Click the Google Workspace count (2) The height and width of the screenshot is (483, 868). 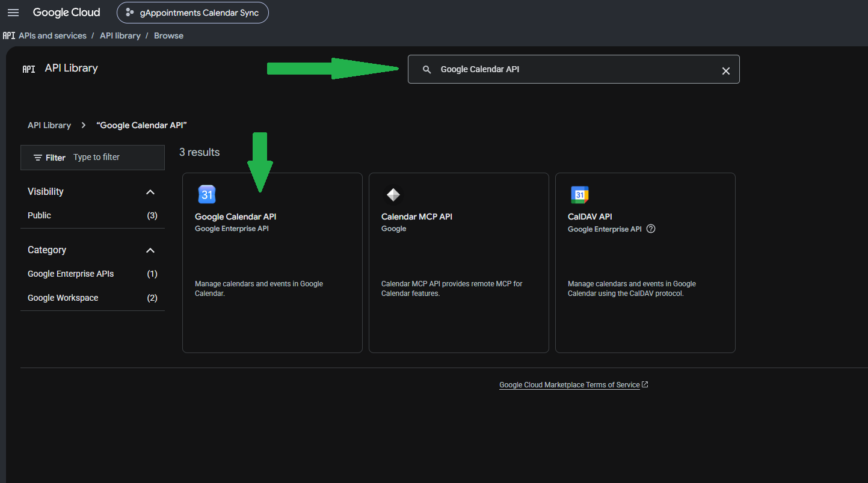tap(152, 298)
